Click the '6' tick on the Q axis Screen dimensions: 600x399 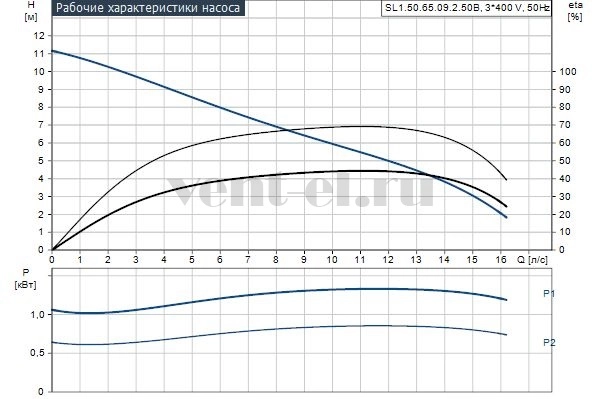point(220,260)
